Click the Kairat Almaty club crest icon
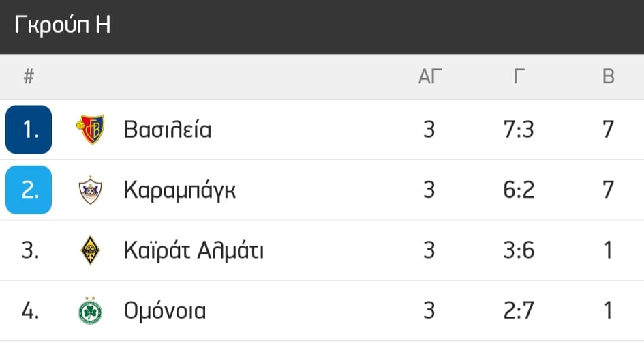 click(x=91, y=250)
